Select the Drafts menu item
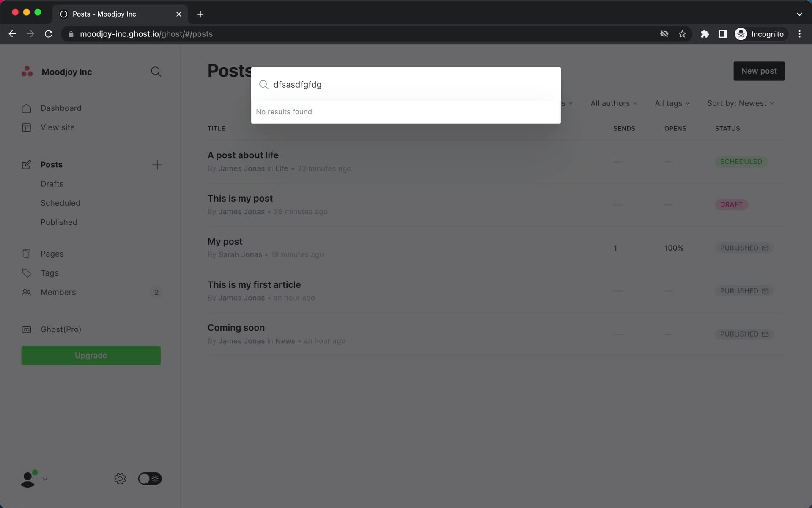Image resolution: width=812 pixels, height=508 pixels. pyautogui.click(x=52, y=183)
